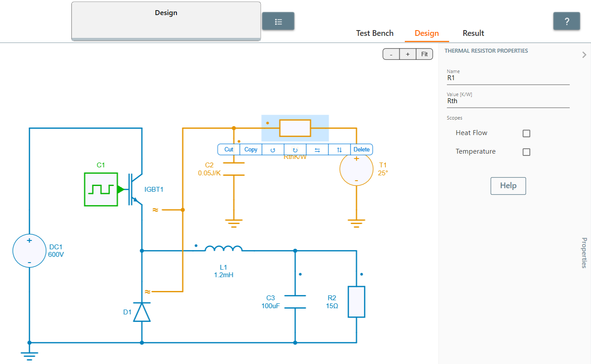Open the Result tab

tap(473, 33)
